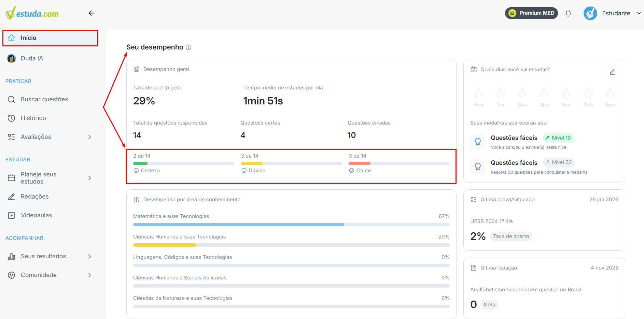Expand the Avaliações submenu chevron
This screenshot has width=644, height=319.
coord(90,137)
